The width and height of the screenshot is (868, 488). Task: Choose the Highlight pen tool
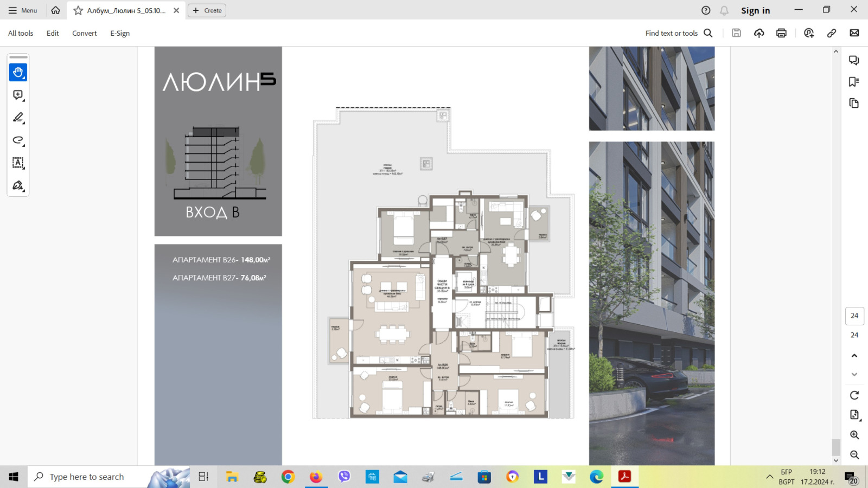pos(18,118)
